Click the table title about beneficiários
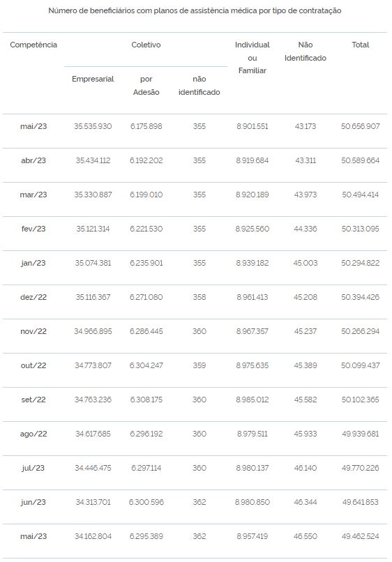 [x=195, y=10]
